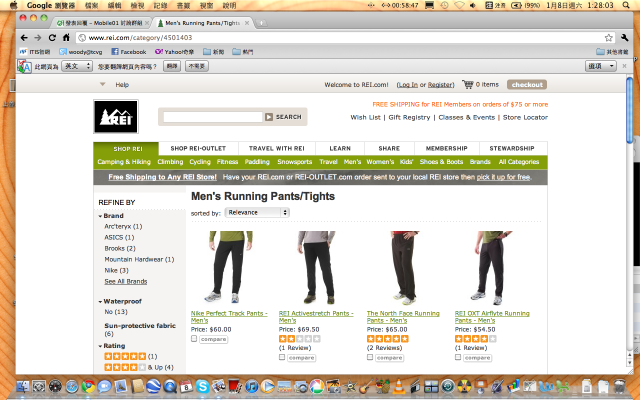Open the translate language dropdown

[x=77, y=66]
